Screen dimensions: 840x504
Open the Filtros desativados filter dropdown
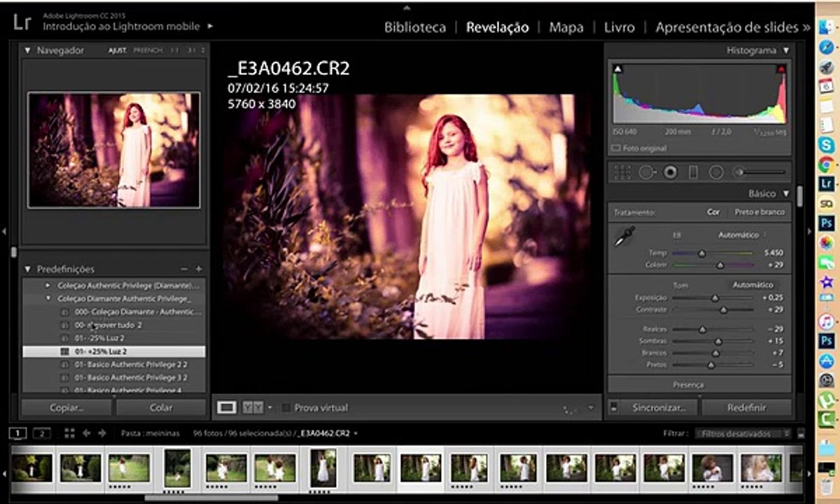click(742, 434)
